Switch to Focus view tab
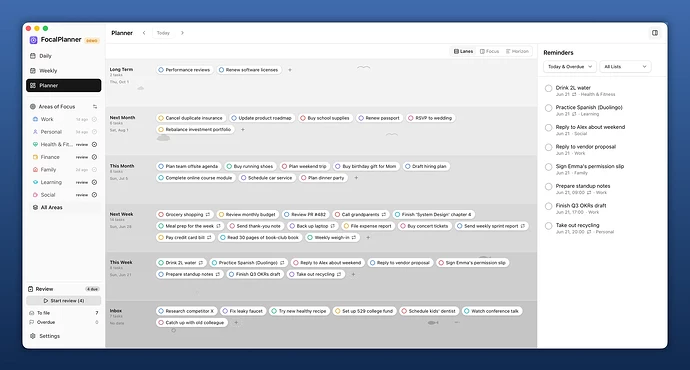The image size is (690, 370). click(x=489, y=51)
